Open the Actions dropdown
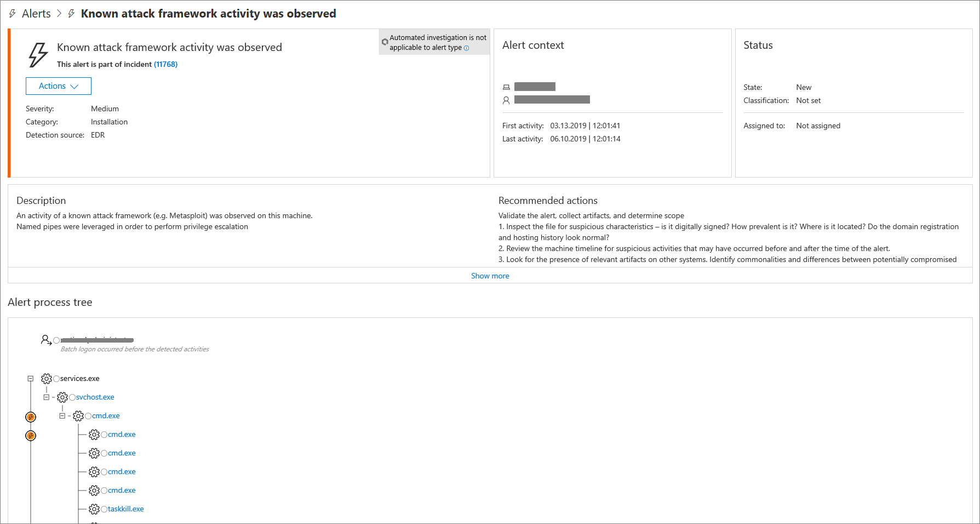 coord(59,86)
